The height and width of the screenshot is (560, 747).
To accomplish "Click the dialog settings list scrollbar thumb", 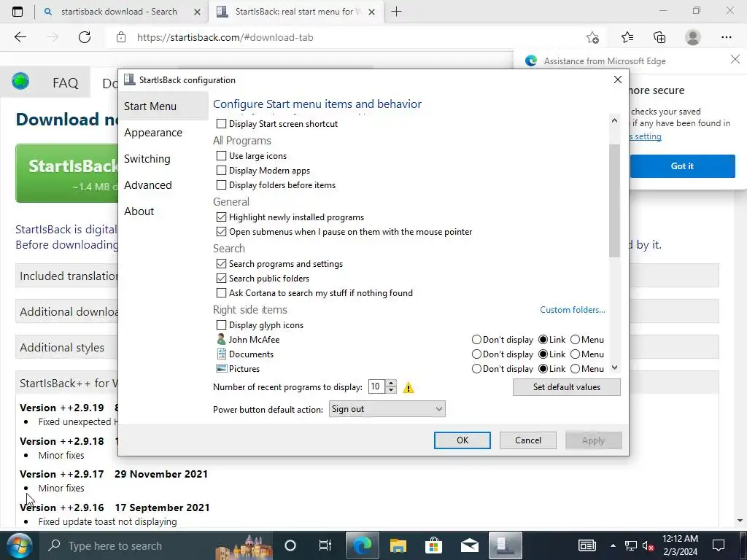I will pos(614,200).
